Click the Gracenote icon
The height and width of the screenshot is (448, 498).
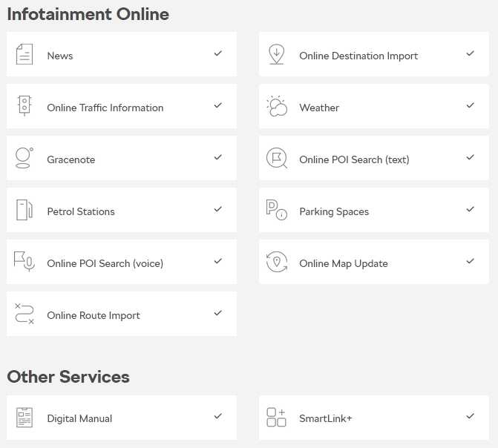(x=24, y=158)
